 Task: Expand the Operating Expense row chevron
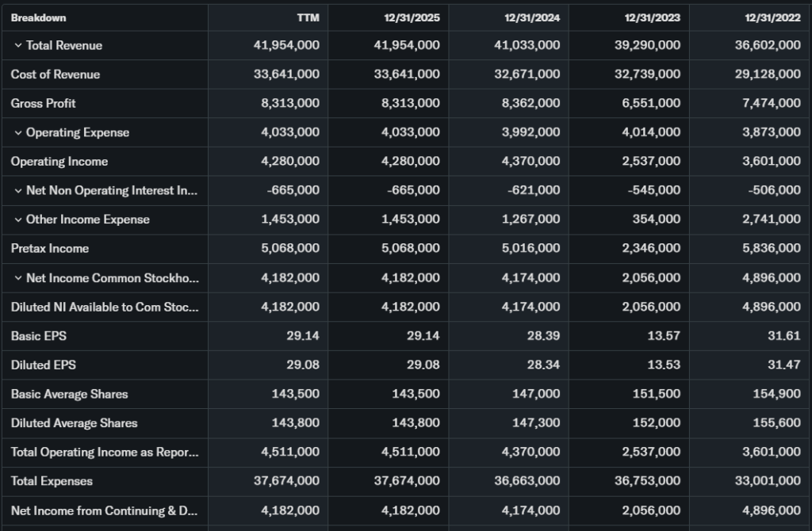point(17,132)
